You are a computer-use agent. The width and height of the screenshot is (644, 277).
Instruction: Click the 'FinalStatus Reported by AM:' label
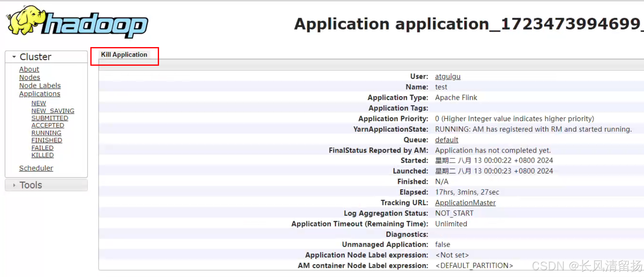378,150
